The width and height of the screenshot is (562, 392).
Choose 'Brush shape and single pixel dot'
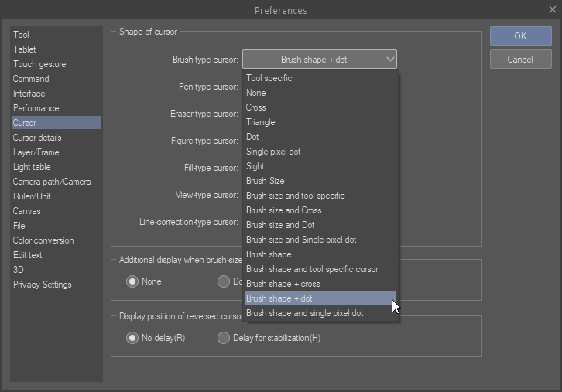tap(304, 313)
